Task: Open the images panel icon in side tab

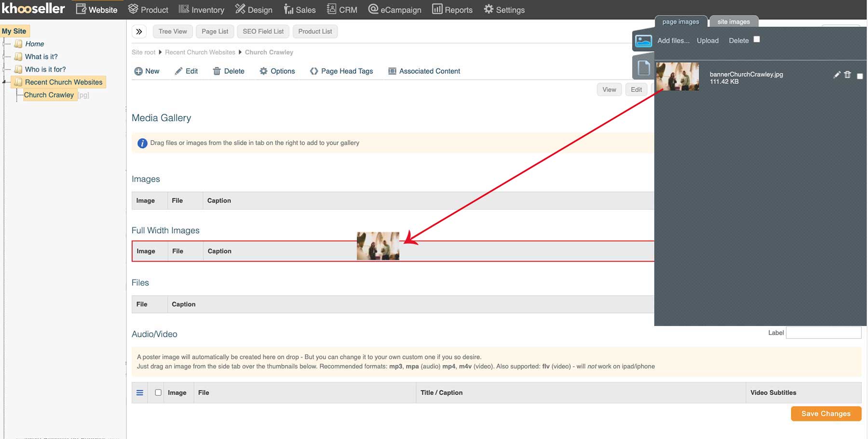Action: pos(643,41)
